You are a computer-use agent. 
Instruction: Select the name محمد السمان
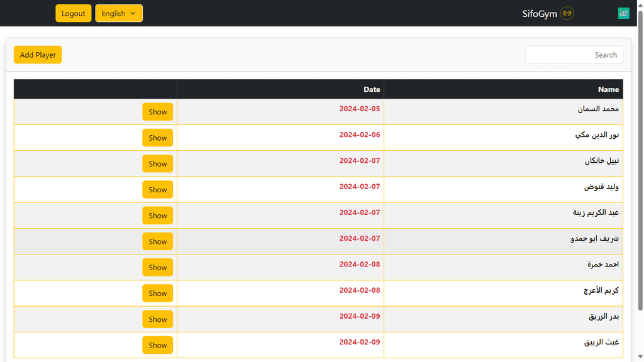point(598,109)
